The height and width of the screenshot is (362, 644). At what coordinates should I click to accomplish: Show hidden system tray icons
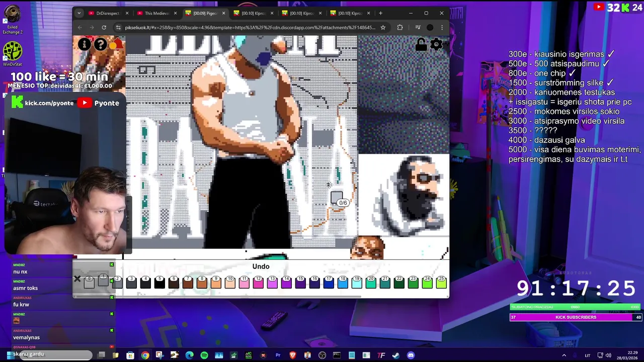pos(563,355)
